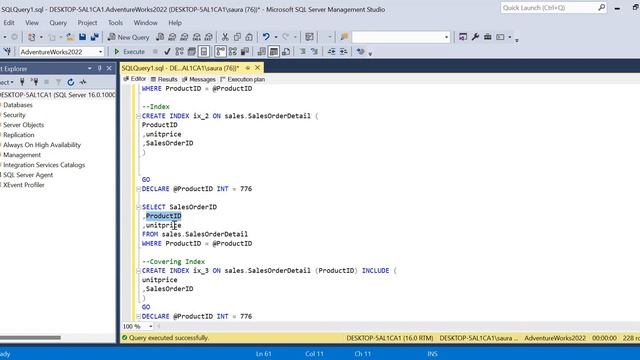Collapse the SELECT SalesOrderID code block
640x360 pixels.
[x=138, y=207]
